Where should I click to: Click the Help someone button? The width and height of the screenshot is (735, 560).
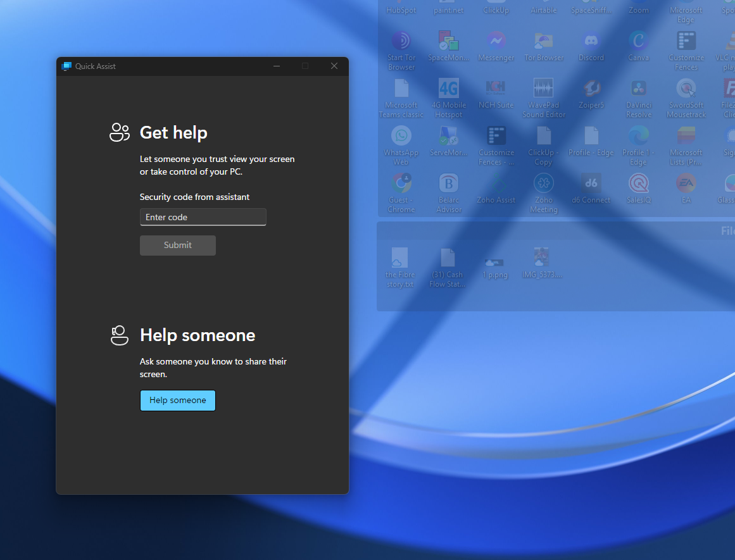pos(178,401)
